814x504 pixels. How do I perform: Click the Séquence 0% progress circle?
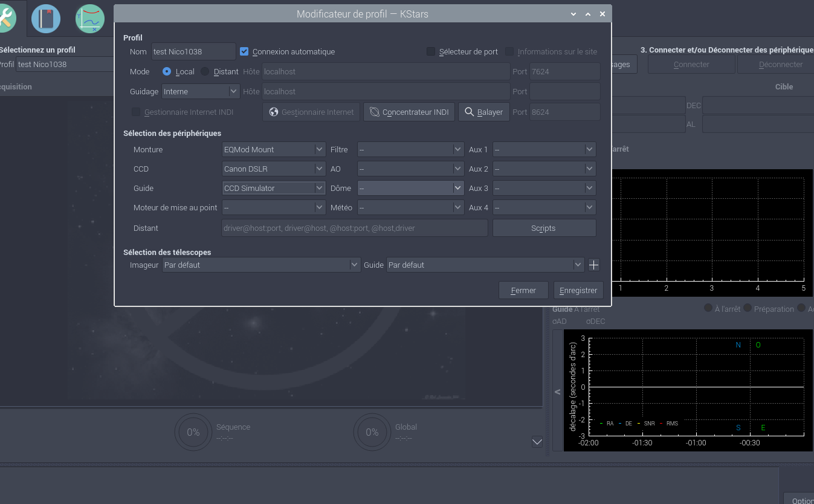[x=193, y=432]
